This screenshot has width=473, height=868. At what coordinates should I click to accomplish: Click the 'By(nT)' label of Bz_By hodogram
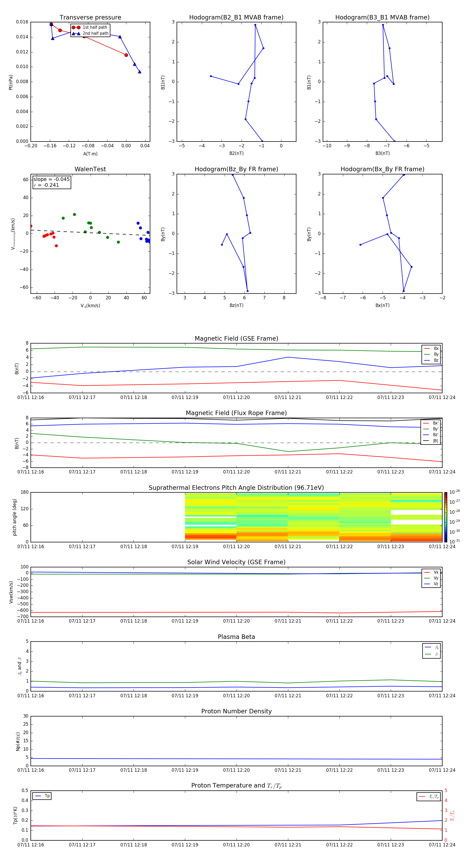click(163, 234)
